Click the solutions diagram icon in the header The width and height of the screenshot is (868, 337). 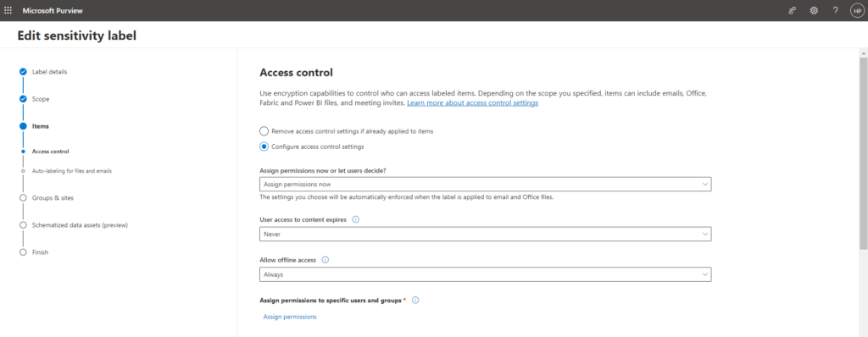[793, 10]
